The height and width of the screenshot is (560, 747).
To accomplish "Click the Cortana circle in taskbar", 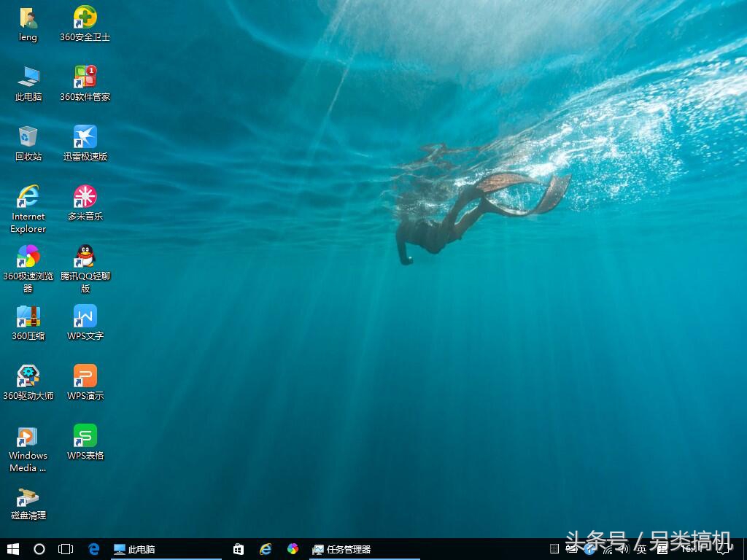I will click(x=39, y=549).
